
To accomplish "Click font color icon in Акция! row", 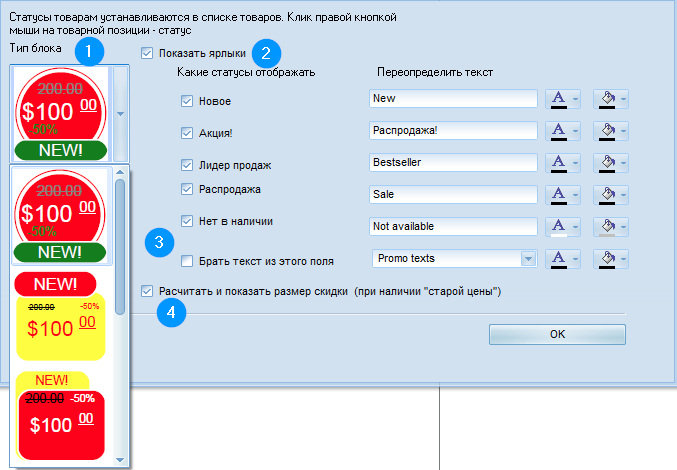I will [x=558, y=131].
